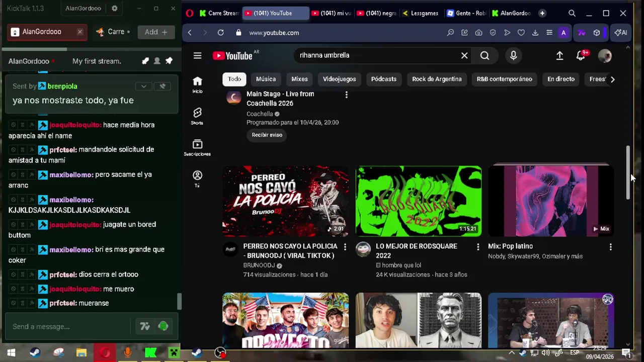Click Recibir aviso for Coachella stream

click(x=267, y=135)
